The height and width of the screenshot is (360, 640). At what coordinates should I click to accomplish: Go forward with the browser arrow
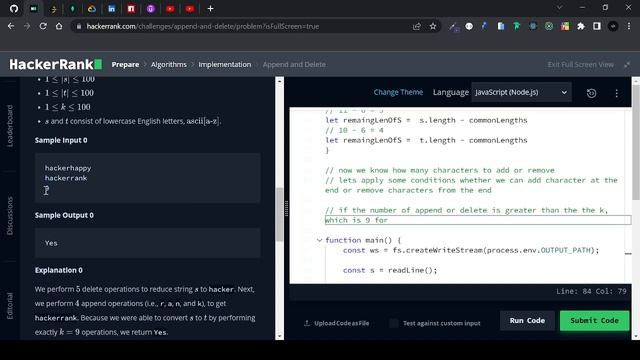point(27,26)
